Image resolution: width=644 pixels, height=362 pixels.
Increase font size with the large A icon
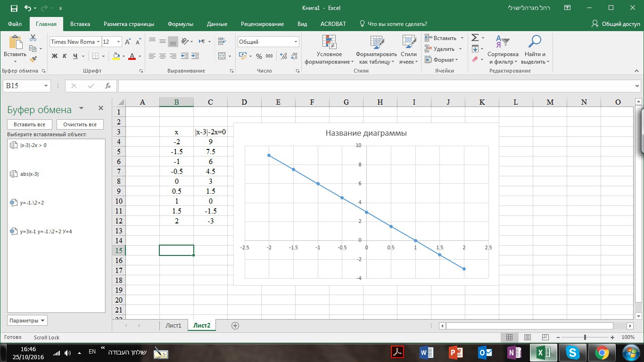[x=128, y=41]
